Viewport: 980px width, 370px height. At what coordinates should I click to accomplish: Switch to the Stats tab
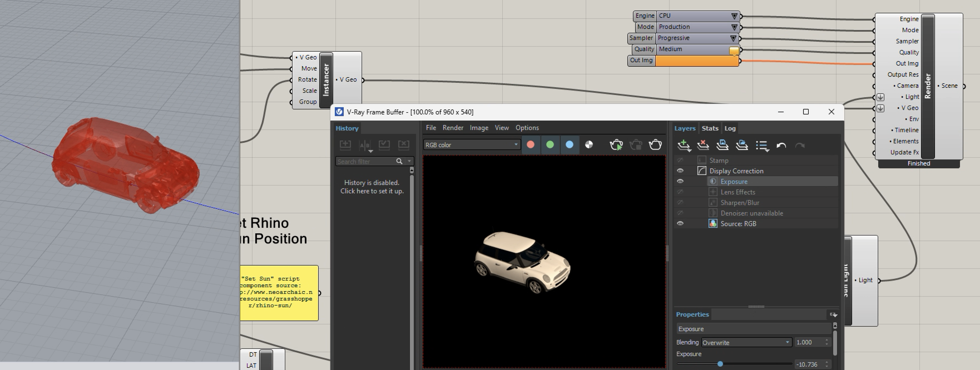[x=710, y=128]
